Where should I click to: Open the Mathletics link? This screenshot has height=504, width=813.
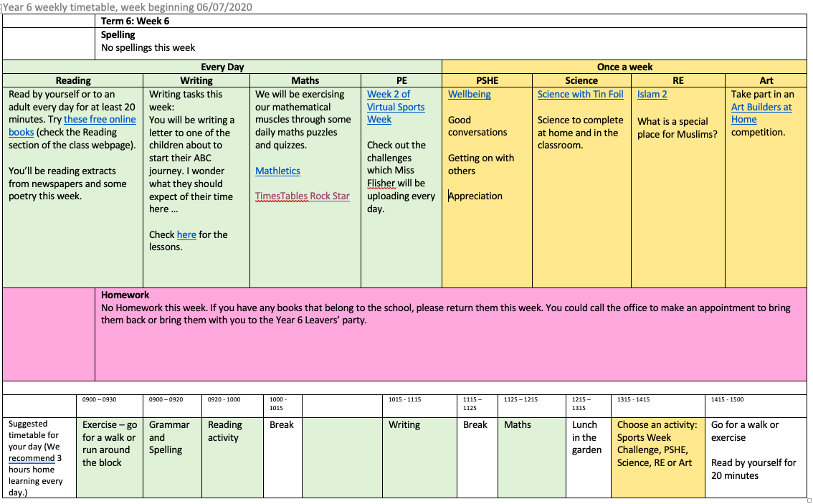[277, 171]
